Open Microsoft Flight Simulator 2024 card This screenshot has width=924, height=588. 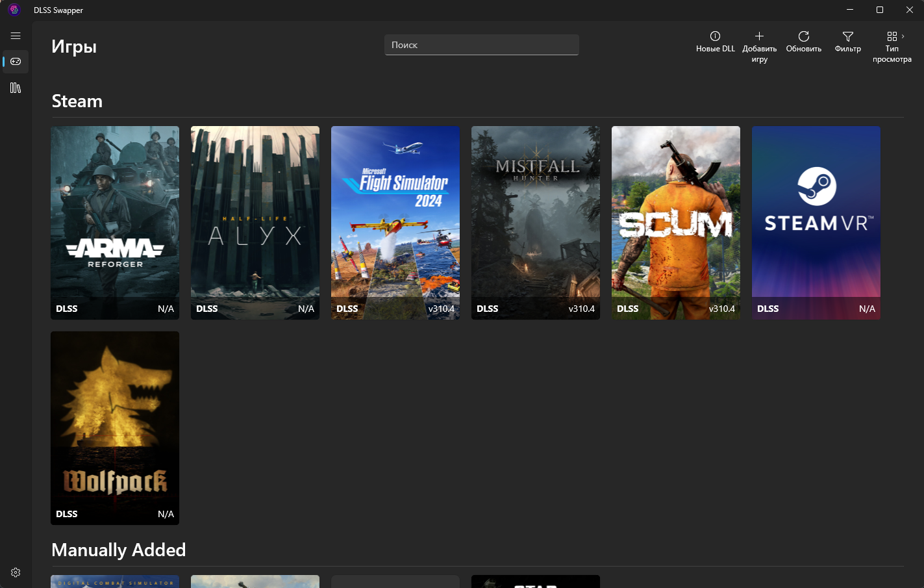(395, 223)
